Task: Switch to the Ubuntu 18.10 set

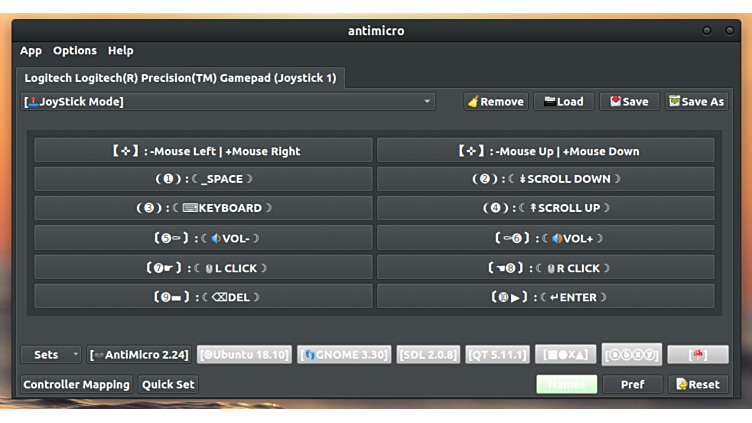Action: 244,354
